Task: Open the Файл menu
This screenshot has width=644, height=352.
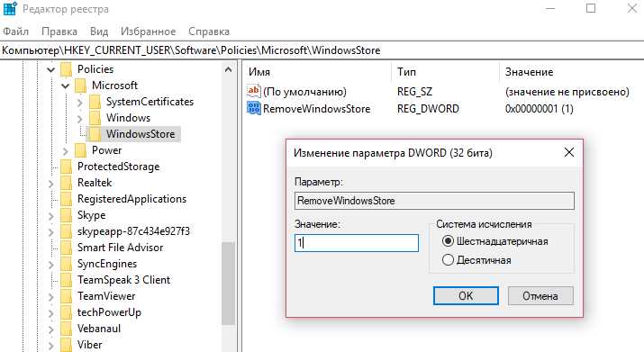Action: coord(15,32)
